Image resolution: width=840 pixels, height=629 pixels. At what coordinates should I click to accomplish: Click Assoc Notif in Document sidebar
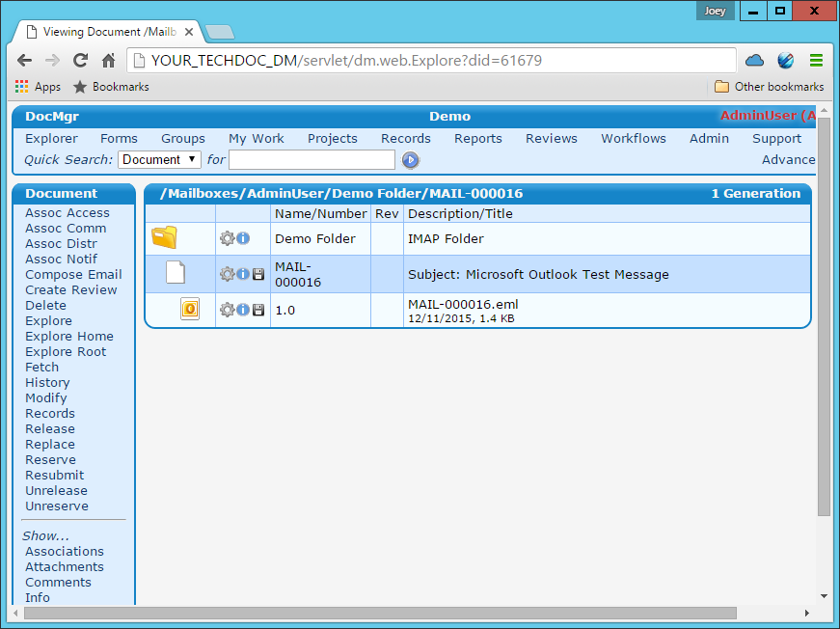tap(61, 260)
